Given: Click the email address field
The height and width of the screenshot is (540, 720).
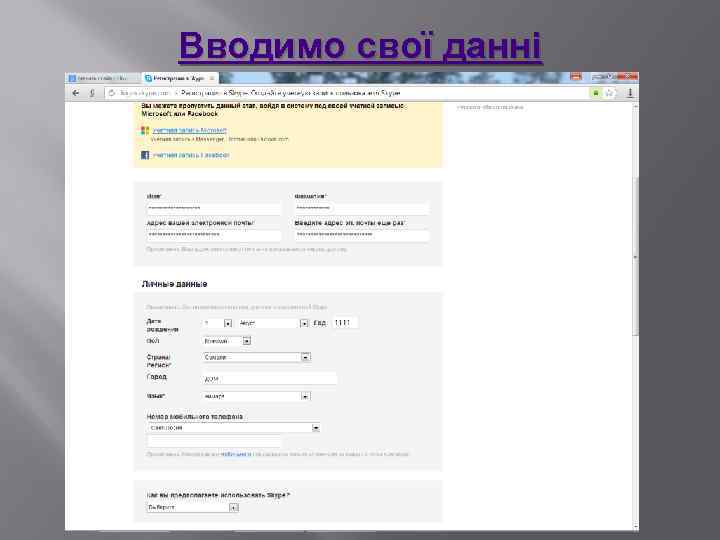Looking at the screenshot, I should coord(214,235).
